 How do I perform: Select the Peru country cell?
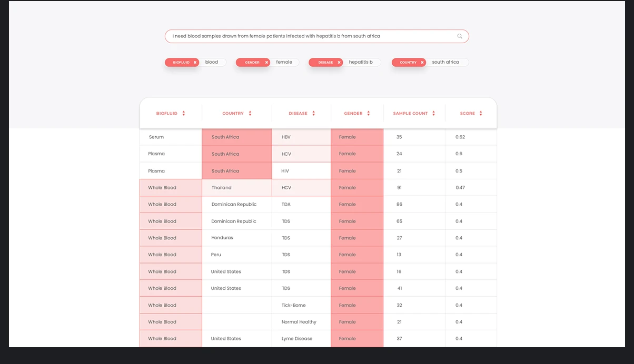pyautogui.click(x=237, y=255)
